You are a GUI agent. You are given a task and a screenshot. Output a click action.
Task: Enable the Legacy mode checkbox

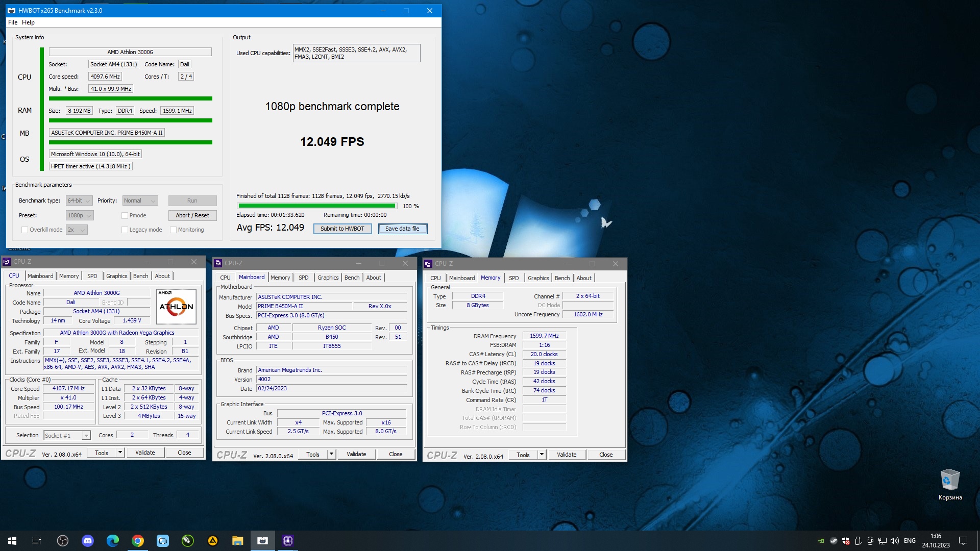[x=125, y=230]
